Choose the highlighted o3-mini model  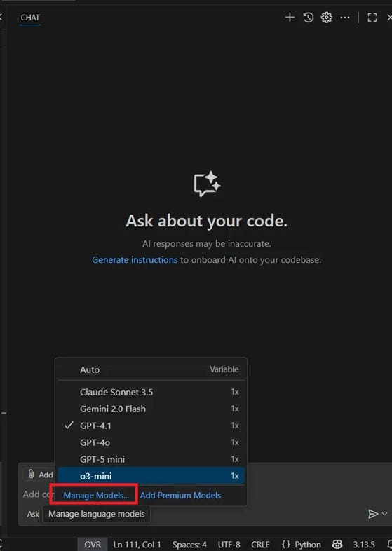click(x=151, y=476)
